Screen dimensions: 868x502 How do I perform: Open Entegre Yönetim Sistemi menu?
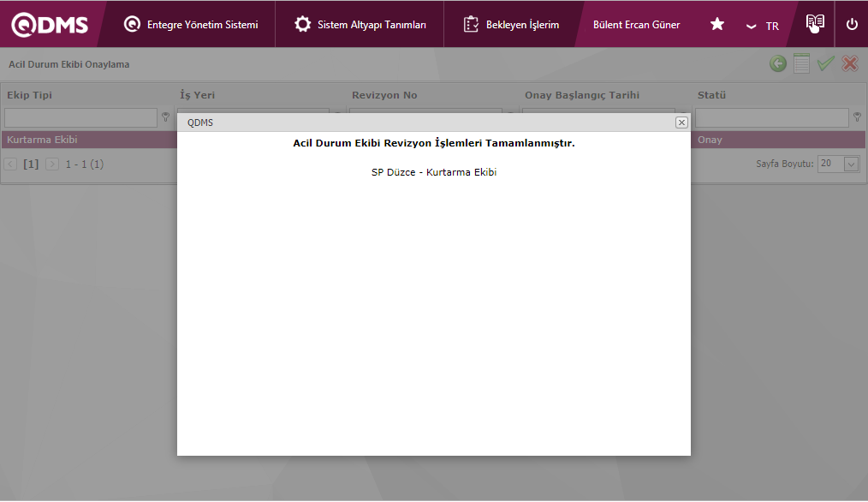click(191, 24)
